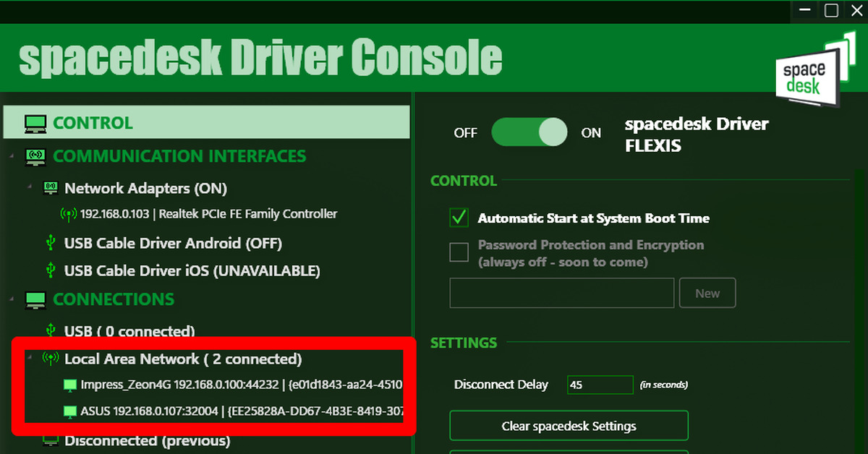The height and width of the screenshot is (454, 868).
Task: Click the Disconnect Delay input field
Action: [600, 385]
